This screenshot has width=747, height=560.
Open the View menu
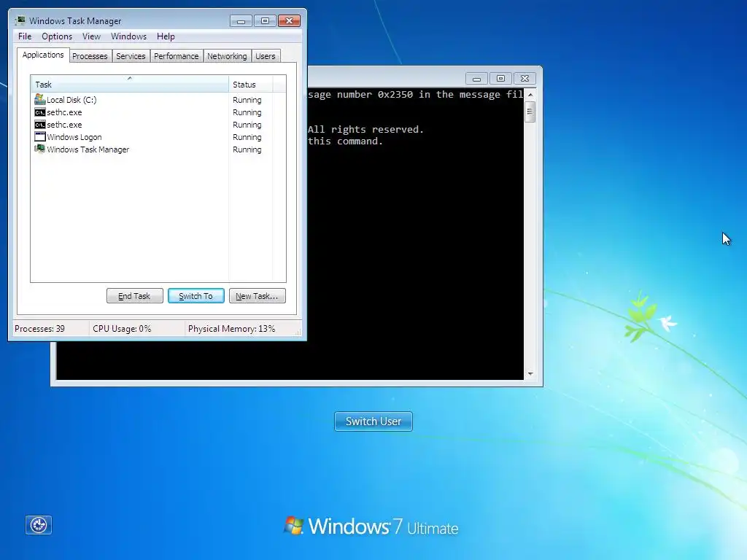[x=91, y=36]
